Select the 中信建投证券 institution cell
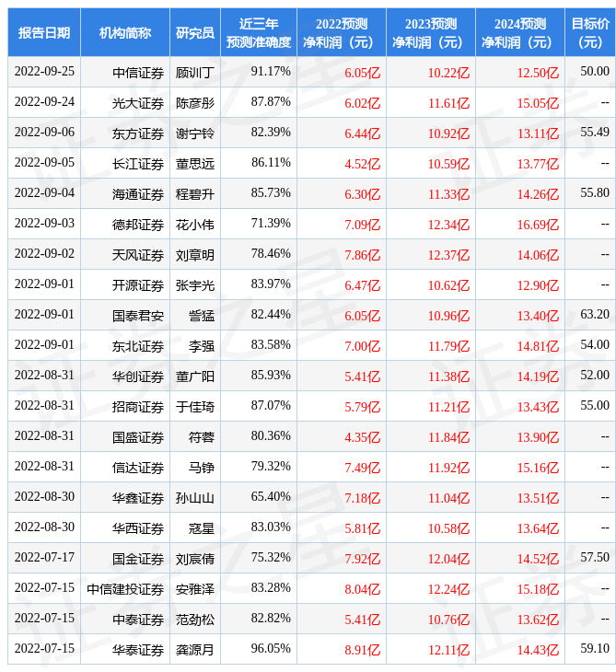 tap(125, 590)
